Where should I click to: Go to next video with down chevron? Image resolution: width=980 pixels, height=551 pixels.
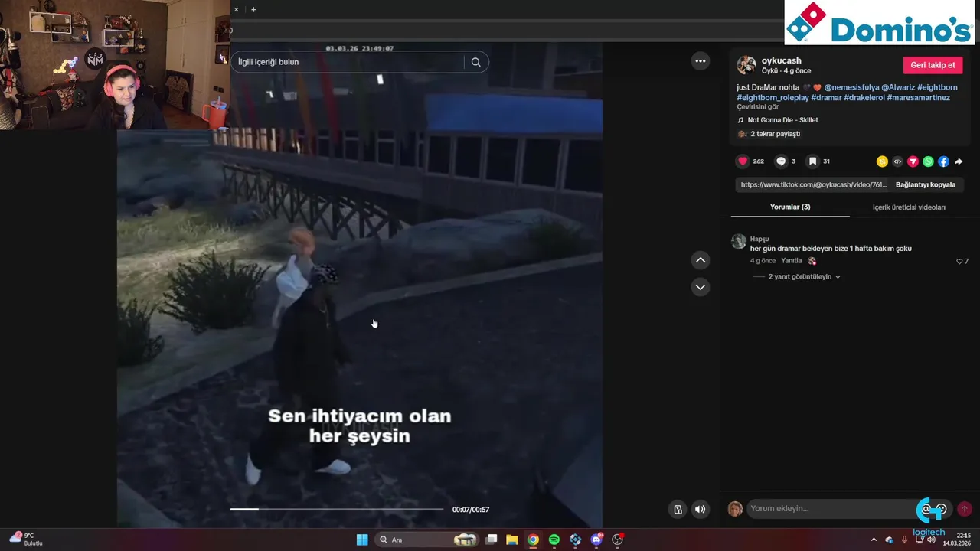tap(701, 287)
